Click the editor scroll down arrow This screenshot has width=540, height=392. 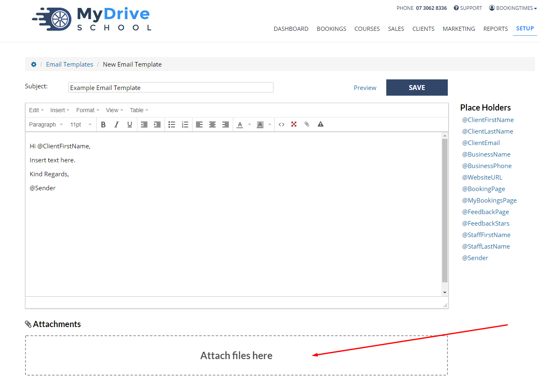[x=445, y=293]
